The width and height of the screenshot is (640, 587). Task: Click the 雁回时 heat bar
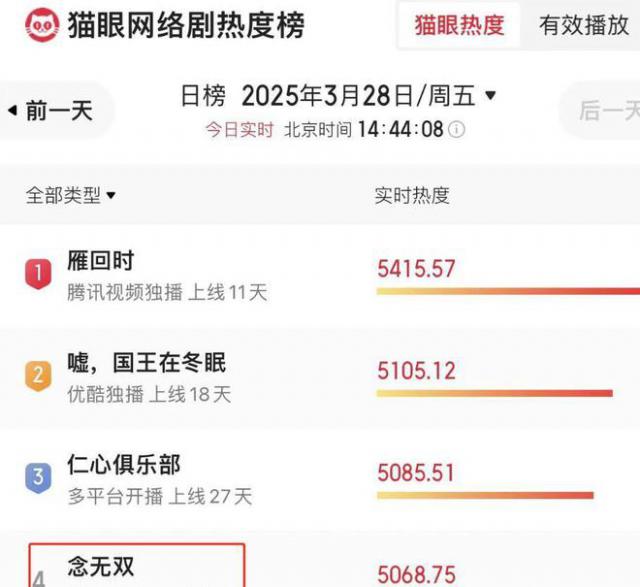pos(507,291)
